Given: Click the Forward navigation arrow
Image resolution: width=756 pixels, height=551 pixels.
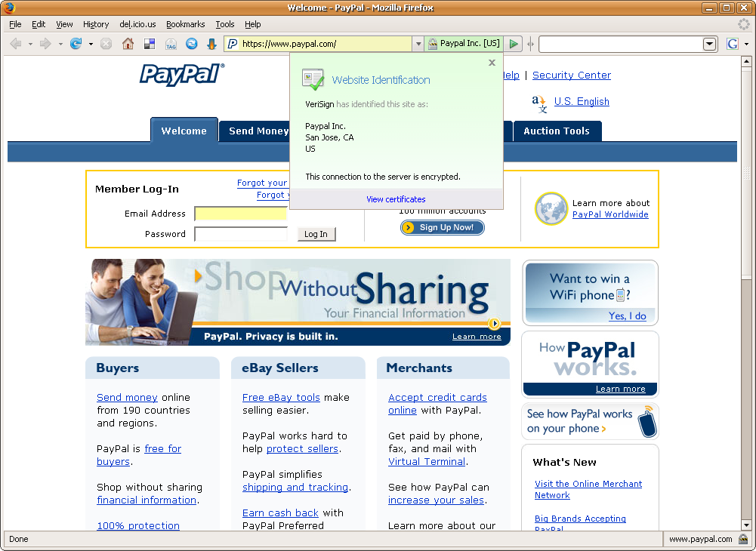Looking at the screenshot, I should tap(45, 44).
